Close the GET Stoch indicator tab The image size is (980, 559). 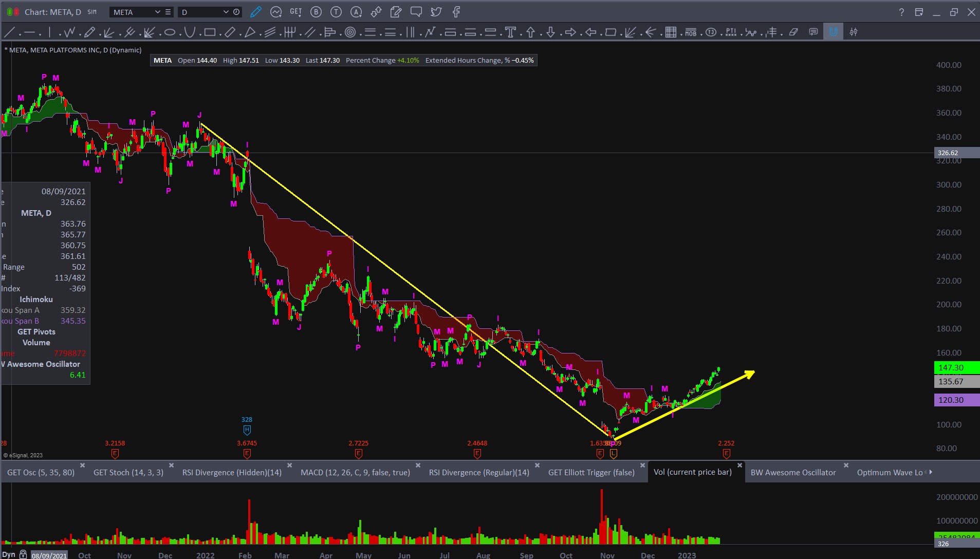click(171, 465)
